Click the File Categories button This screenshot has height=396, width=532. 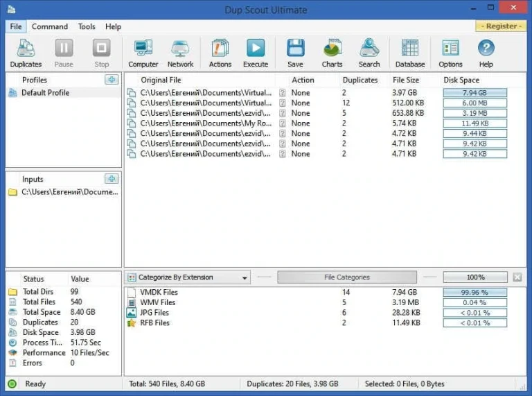click(x=347, y=277)
